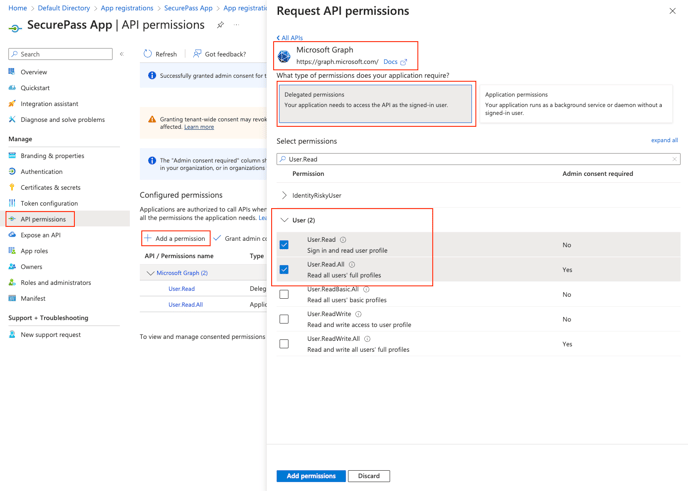Collapse the left sidebar with chevron icon

pos(122,54)
